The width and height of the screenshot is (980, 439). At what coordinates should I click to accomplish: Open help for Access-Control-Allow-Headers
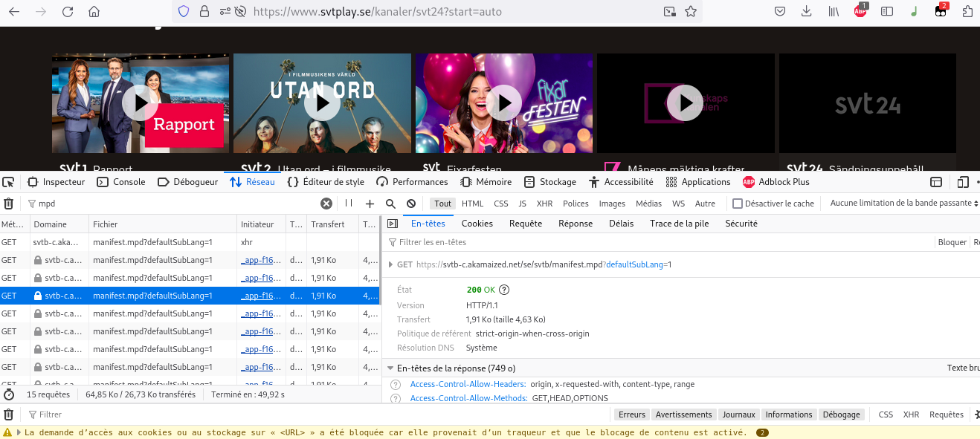[396, 384]
